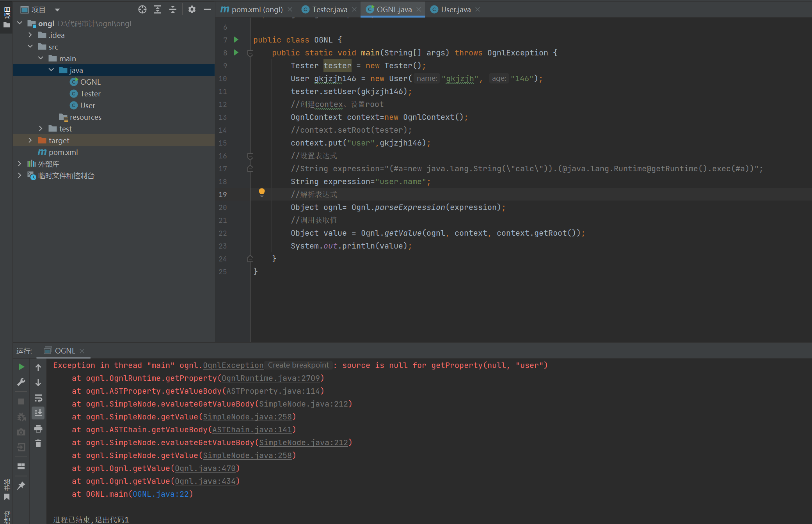Open the OGNL.java:22 stack trace link
This screenshot has height=524, width=812.
coord(161,494)
